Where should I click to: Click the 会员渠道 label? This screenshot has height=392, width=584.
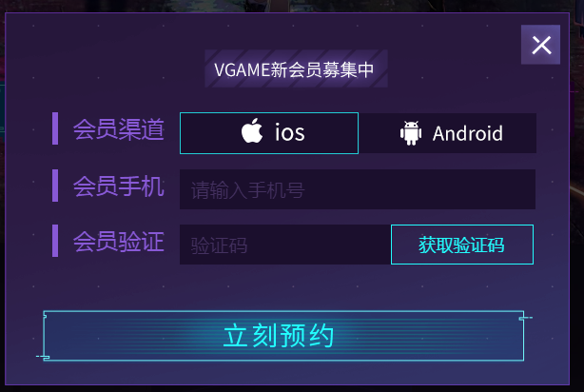[119, 129]
